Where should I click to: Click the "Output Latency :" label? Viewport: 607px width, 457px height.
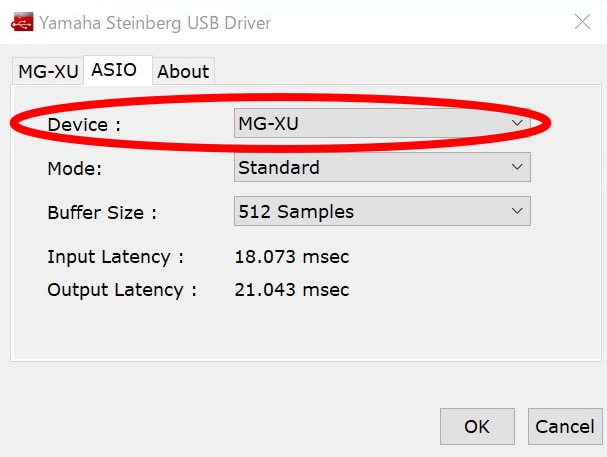click(x=122, y=290)
